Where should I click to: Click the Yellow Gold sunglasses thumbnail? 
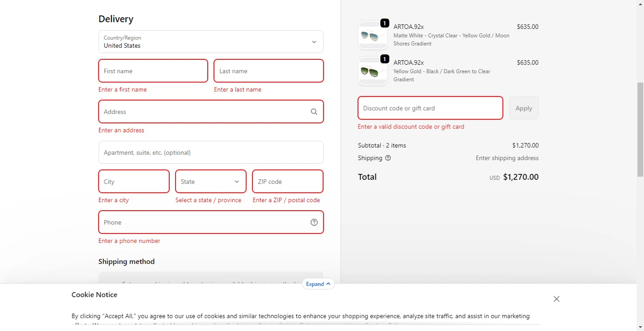pyautogui.click(x=373, y=71)
